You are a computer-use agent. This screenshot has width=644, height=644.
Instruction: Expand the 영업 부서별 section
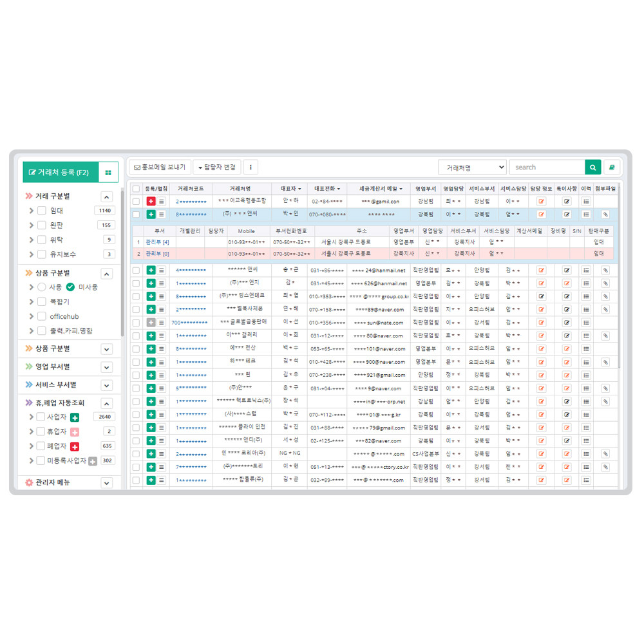pyautogui.click(x=107, y=366)
